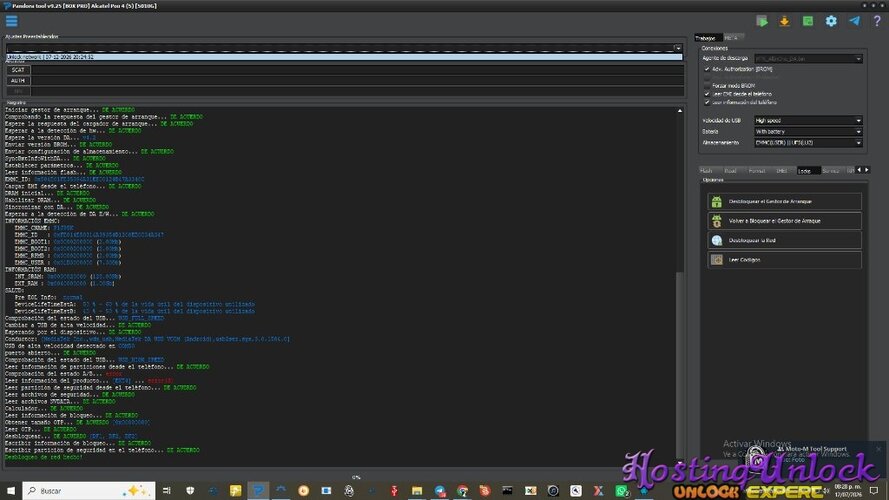Toggle Leer información del teléfono checkbox
Viewport: 889px width, 500px height.
pos(707,103)
